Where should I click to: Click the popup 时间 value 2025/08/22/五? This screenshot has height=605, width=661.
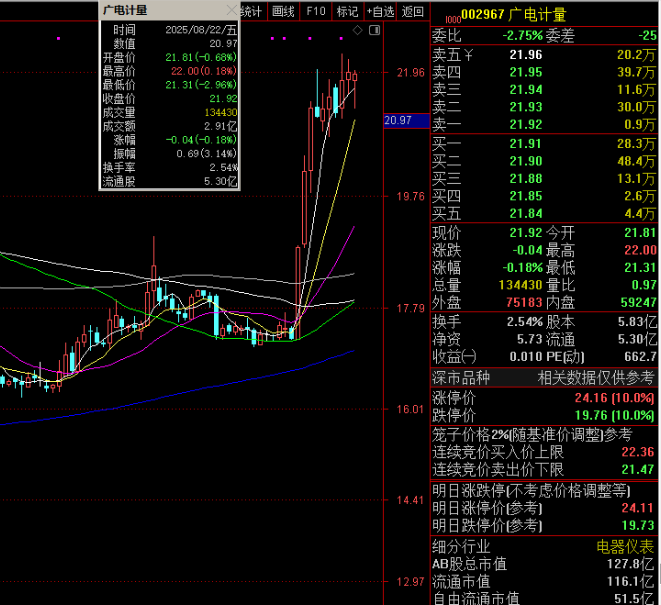point(201,30)
